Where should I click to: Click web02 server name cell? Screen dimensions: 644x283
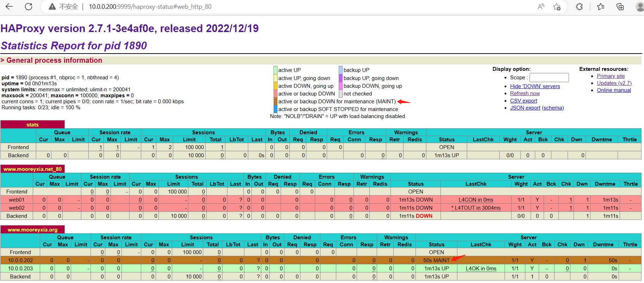tap(17, 208)
